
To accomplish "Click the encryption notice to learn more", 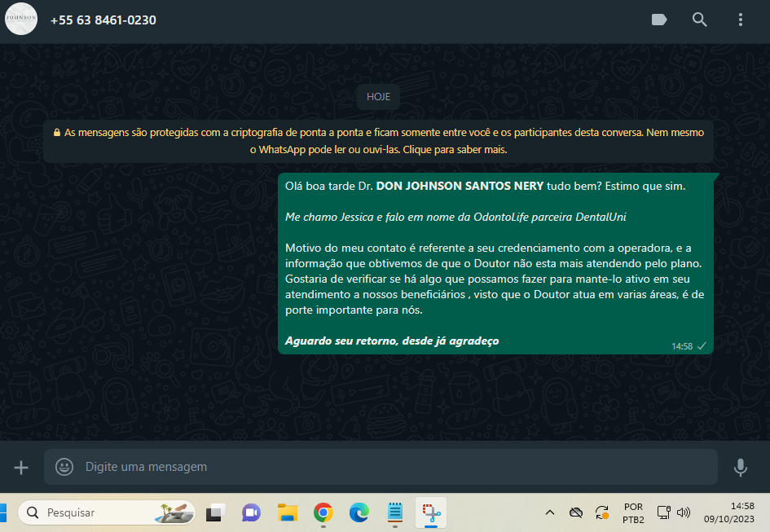I will click(x=378, y=141).
